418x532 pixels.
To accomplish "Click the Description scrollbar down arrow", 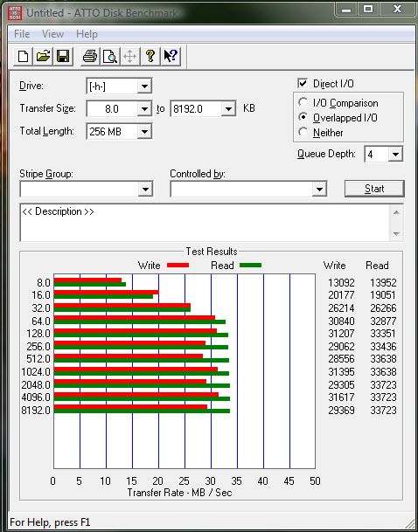I will [396, 234].
